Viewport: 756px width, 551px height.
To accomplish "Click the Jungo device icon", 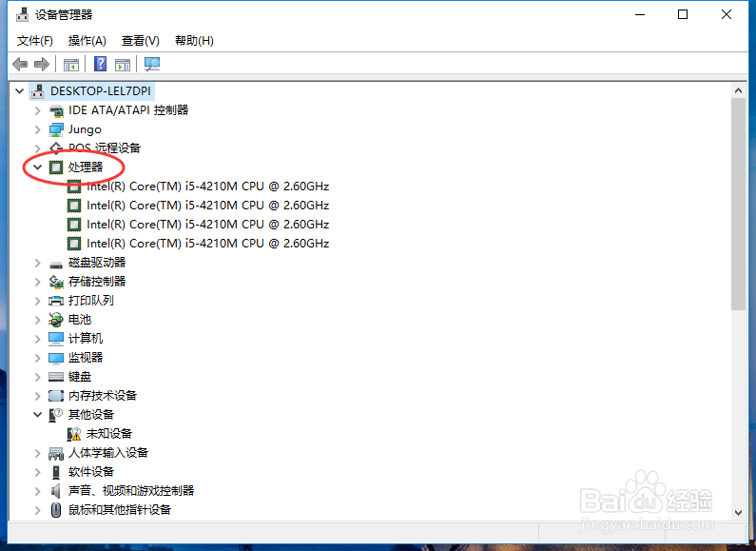I will (x=56, y=129).
